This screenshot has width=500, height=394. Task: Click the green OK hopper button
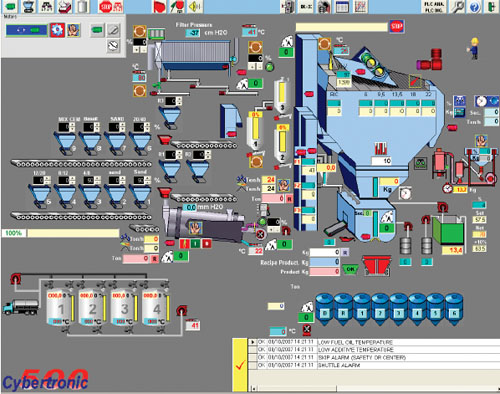coord(350,269)
